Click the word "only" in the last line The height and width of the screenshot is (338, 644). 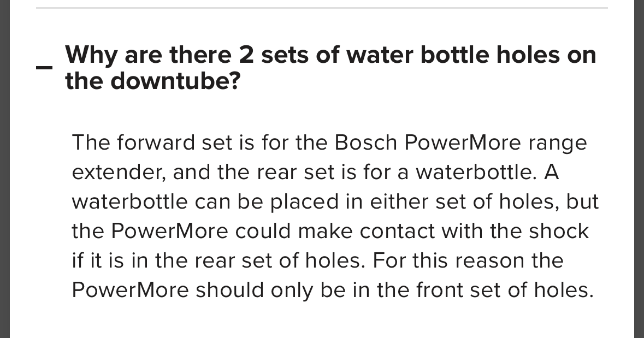pos(288,290)
